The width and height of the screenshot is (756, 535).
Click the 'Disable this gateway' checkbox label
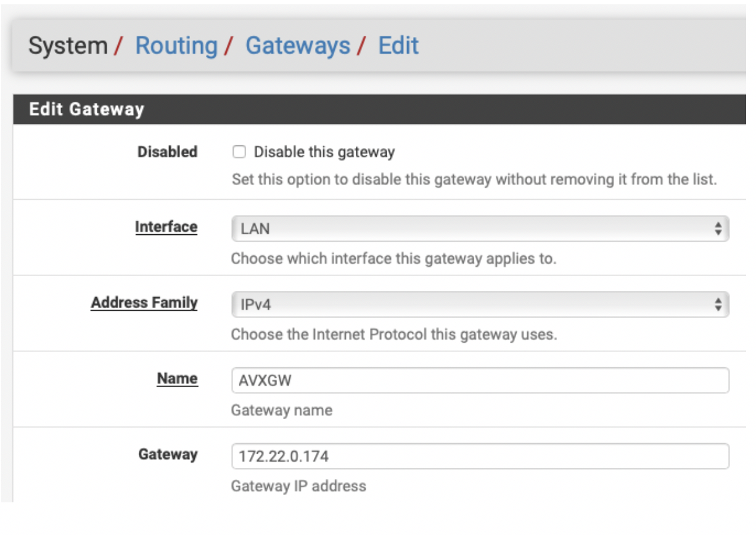pos(324,152)
